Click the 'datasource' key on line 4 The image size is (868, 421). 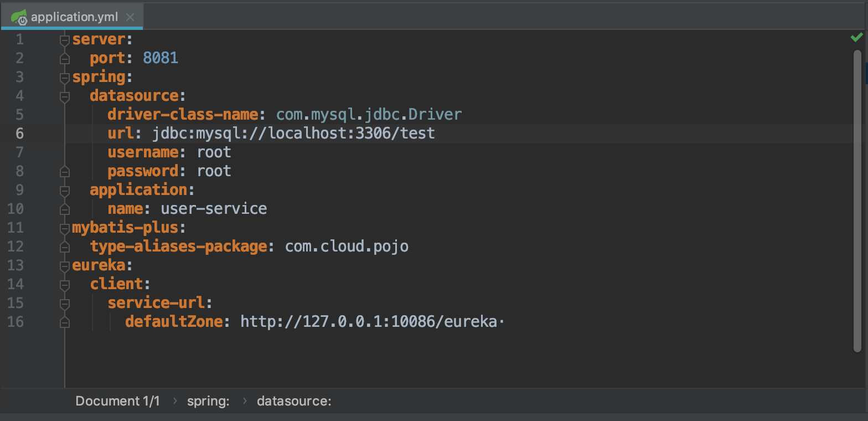tap(134, 96)
